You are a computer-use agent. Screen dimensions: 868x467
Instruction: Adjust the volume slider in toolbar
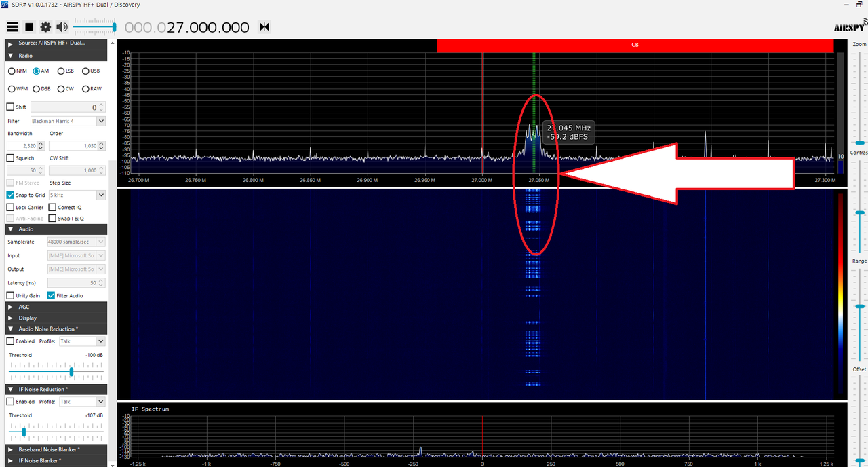click(94, 27)
